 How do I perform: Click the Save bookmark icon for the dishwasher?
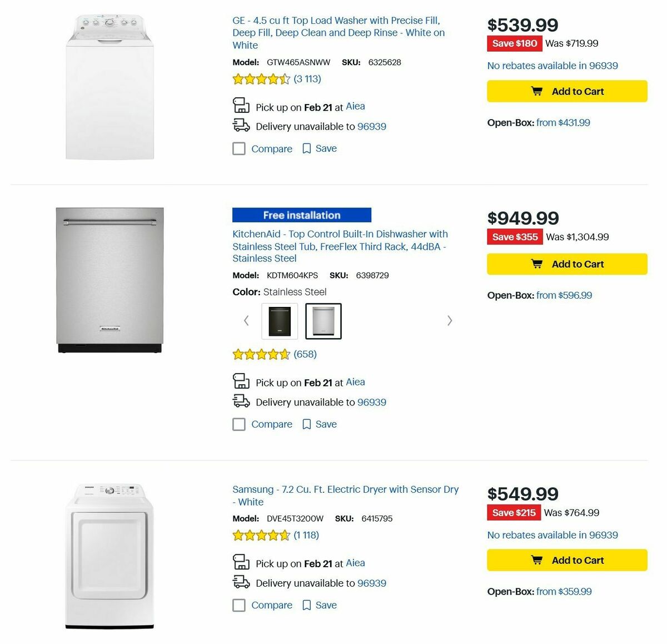tap(307, 424)
